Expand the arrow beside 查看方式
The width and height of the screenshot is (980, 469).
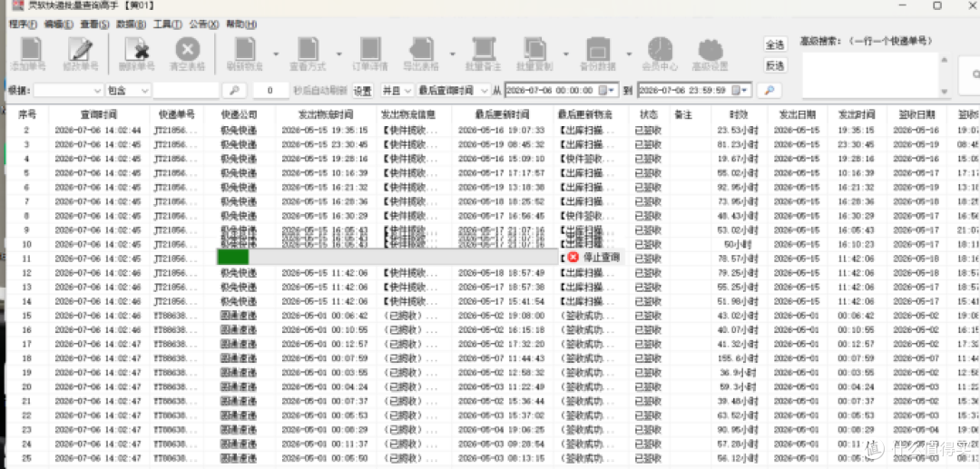[x=338, y=54]
